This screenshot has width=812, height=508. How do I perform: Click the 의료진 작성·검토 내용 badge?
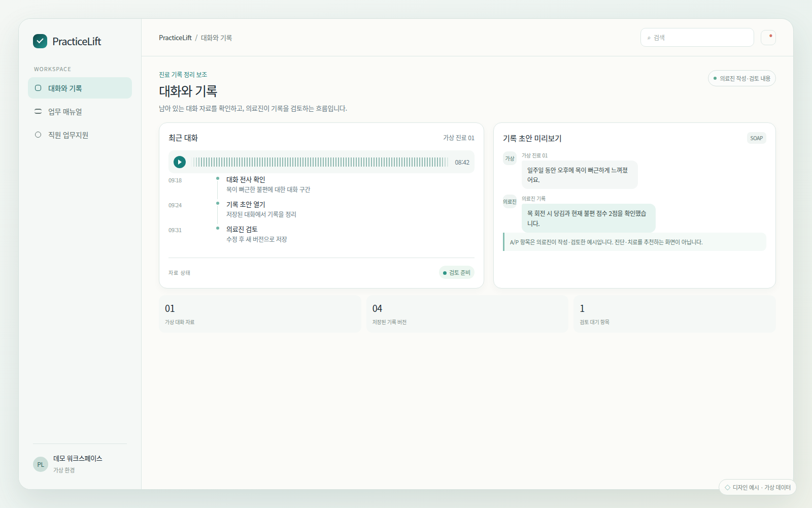click(741, 78)
